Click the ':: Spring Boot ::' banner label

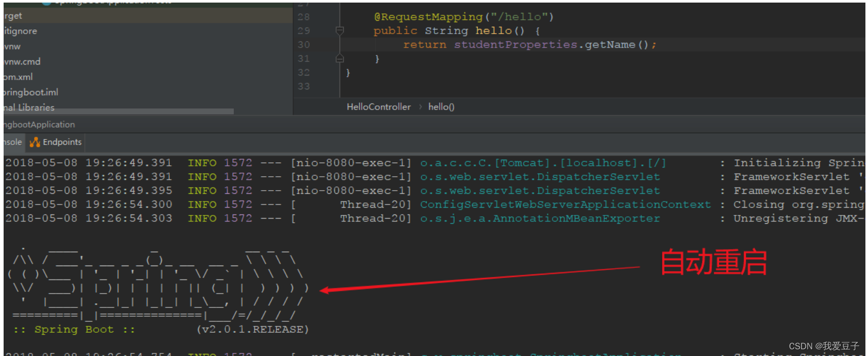click(x=74, y=330)
